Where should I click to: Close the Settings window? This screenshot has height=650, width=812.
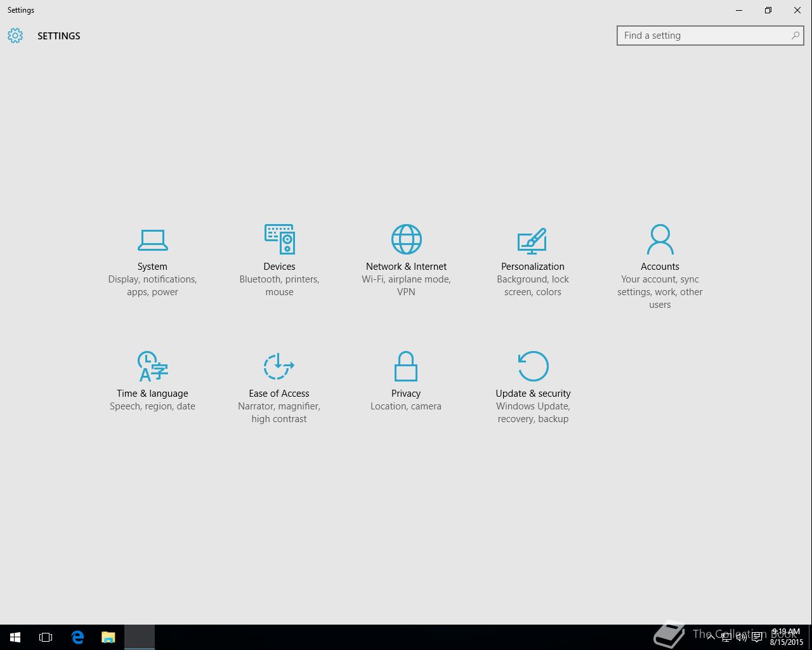(797, 10)
